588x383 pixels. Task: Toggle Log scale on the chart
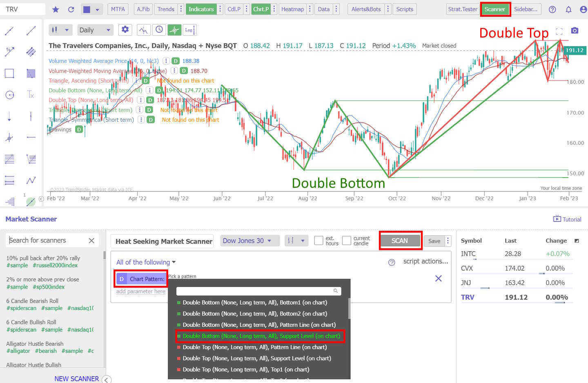(x=189, y=30)
